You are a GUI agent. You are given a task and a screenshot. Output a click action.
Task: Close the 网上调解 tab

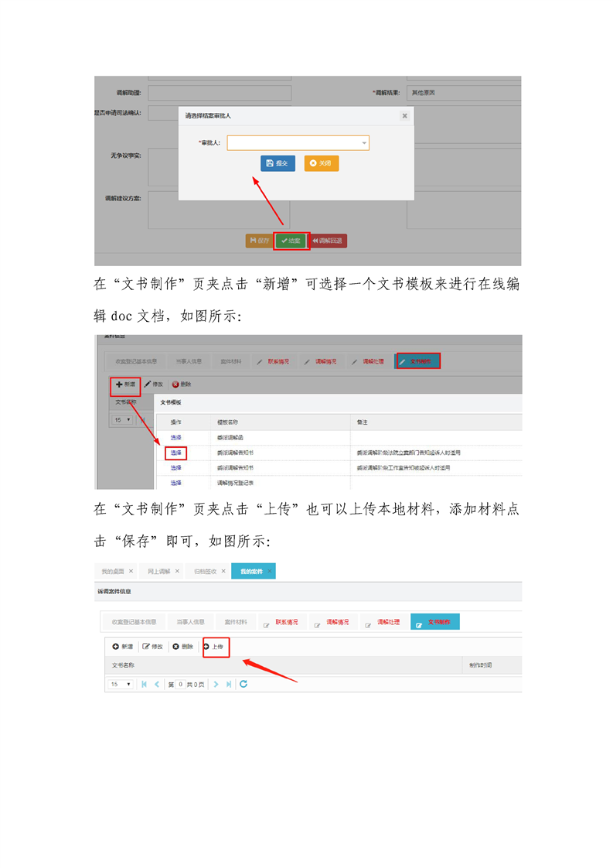click(177, 571)
